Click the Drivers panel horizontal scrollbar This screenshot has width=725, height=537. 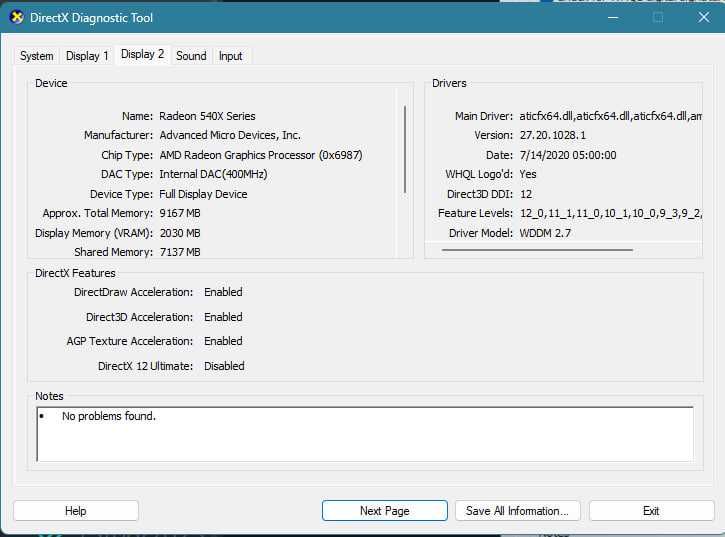(537, 250)
